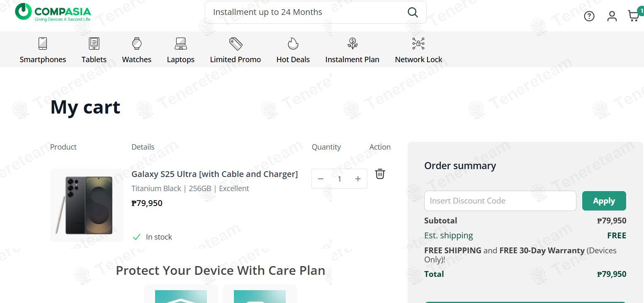The width and height of the screenshot is (644, 303).
Task: Open the user account icon
Action: point(612,16)
